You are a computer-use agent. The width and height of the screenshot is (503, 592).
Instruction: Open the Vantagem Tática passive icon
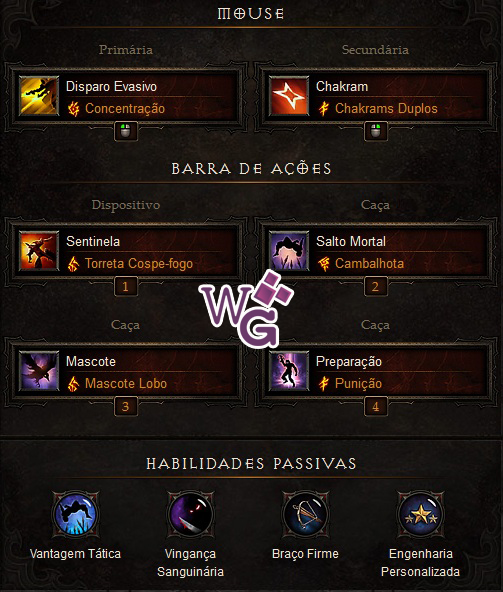click(x=76, y=514)
